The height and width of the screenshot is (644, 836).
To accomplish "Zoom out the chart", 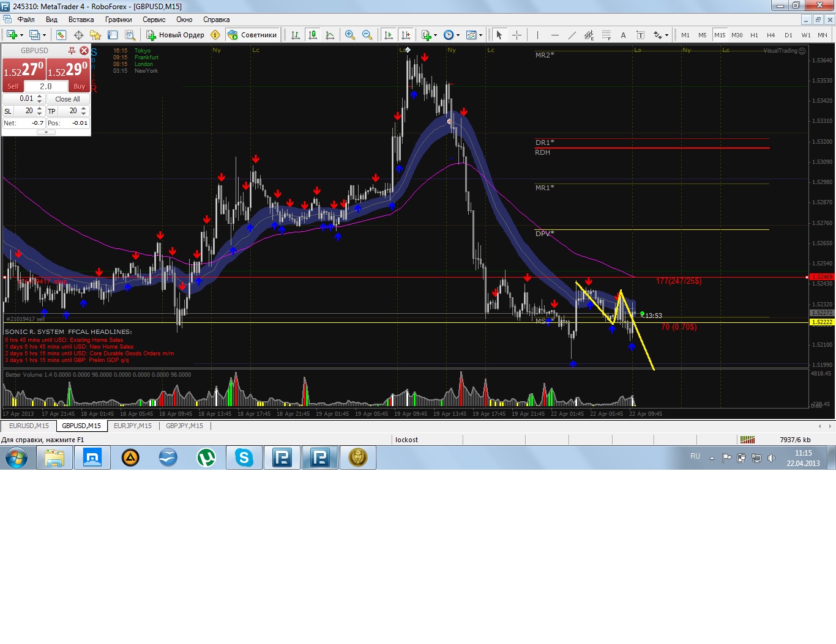I will click(x=367, y=35).
